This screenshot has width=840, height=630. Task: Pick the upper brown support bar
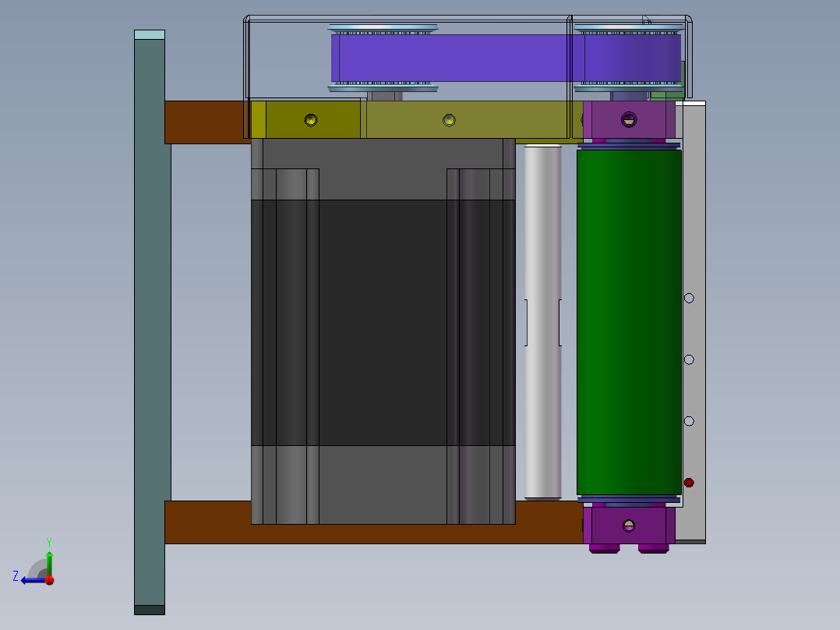tap(207, 122)
